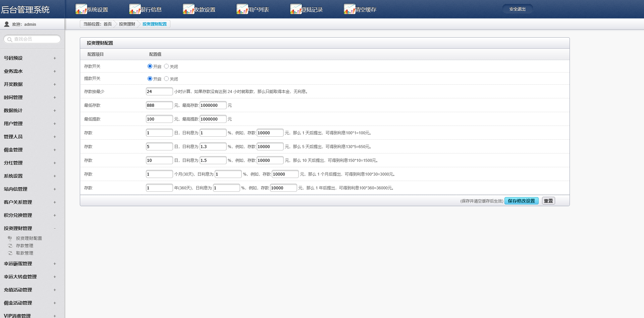Viewport: 644px width, 318px height.
Task: Click the 系统设置 chart icon in top bar
Action: pos(81,9)
